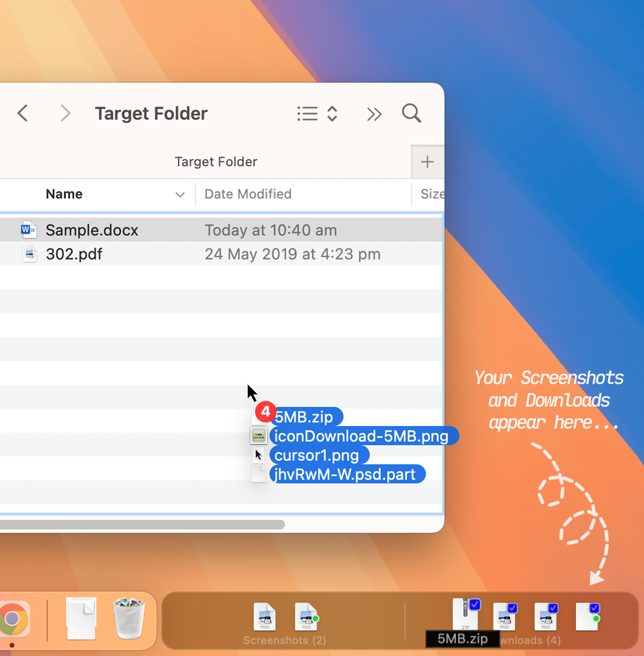Screen dimensions: 644x656
Task: Click the Screenshots (2) label
Action: pyautogui.click(x=285, y=641)
